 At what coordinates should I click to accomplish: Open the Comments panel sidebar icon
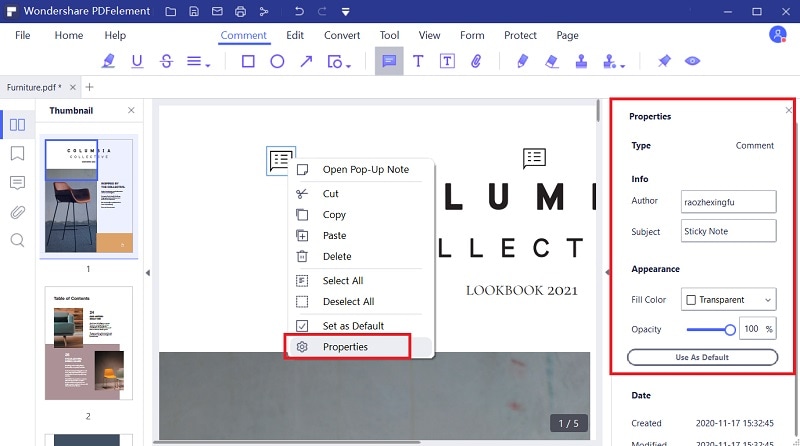pos(17,183)
